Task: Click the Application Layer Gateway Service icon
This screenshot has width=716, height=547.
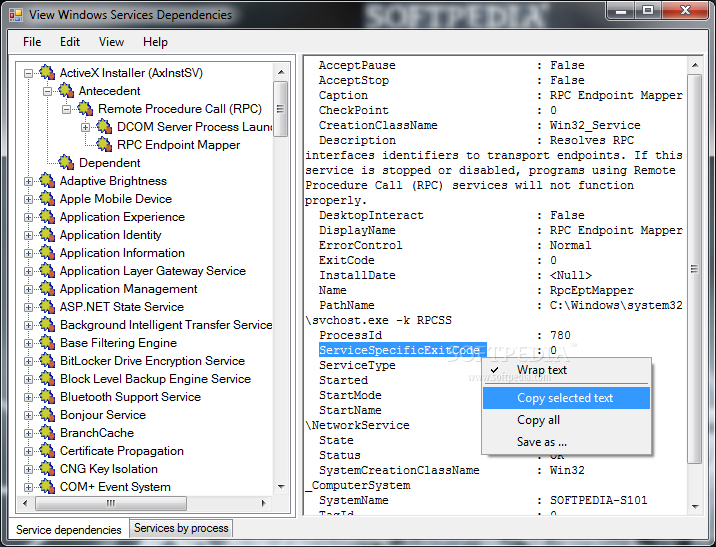Action: 47,271
